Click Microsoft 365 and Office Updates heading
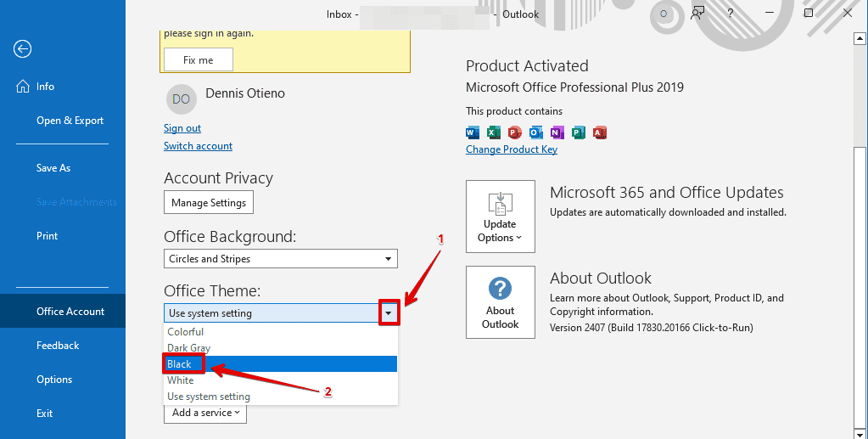 pos(667,193)
